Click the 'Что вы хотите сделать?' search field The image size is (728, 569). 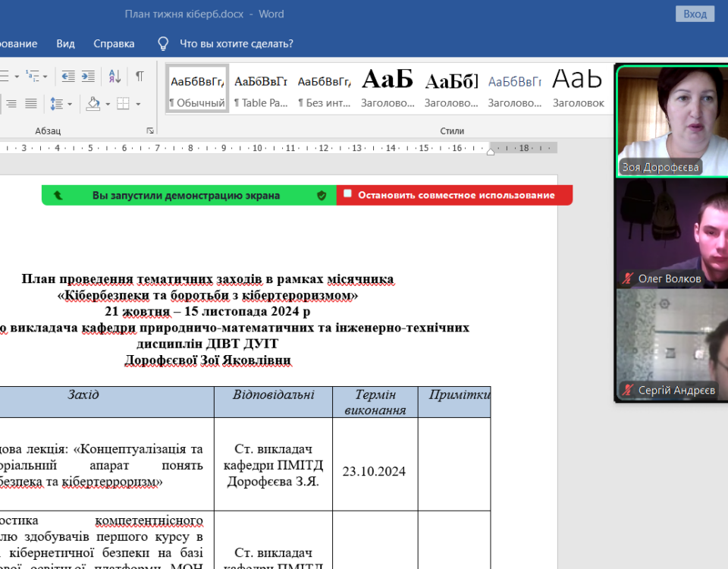(237, 44)
